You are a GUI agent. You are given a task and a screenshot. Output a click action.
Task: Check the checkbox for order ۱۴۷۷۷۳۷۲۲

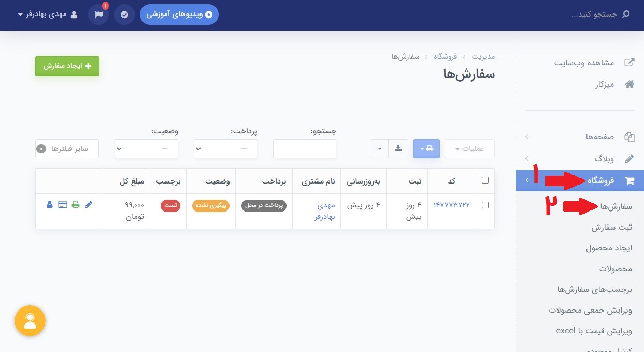click(485, 204)
